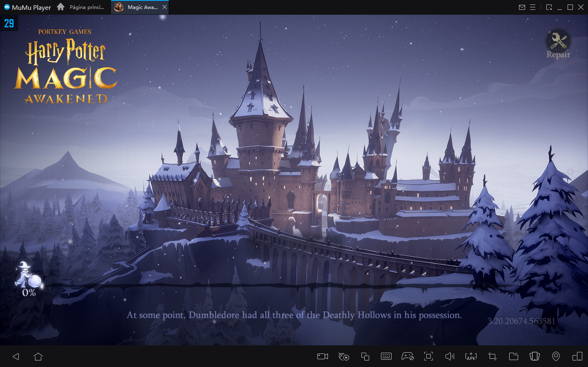Open the MuMu hamburger menu
This screenshot has height=367, width=588.
pyautogui.click(x=532, y=7)
